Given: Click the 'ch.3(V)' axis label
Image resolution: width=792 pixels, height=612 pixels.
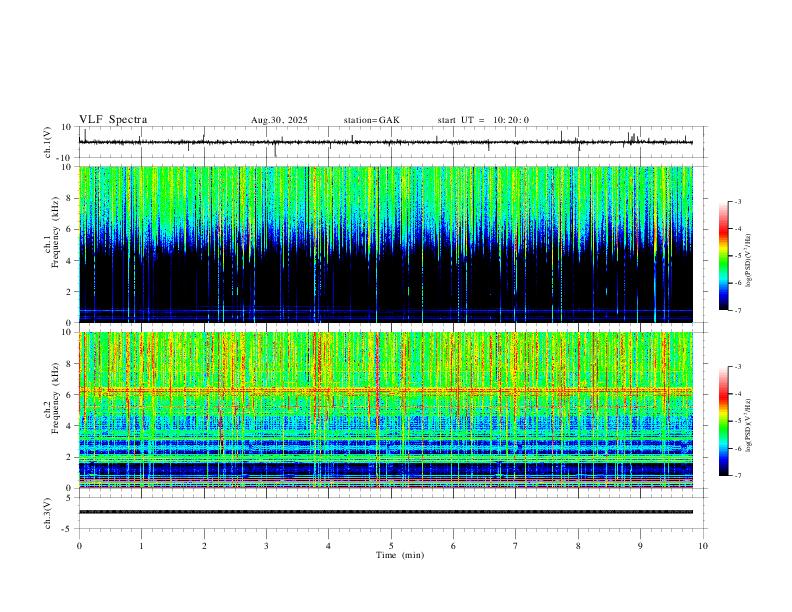Looking at the screenshot, I should [48, 513].
